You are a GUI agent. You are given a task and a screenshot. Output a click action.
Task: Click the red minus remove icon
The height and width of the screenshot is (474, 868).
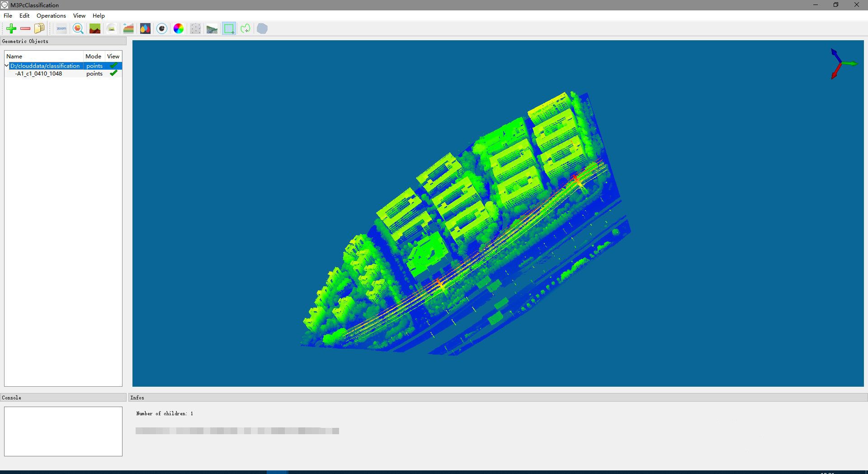(x=25, y=28)
